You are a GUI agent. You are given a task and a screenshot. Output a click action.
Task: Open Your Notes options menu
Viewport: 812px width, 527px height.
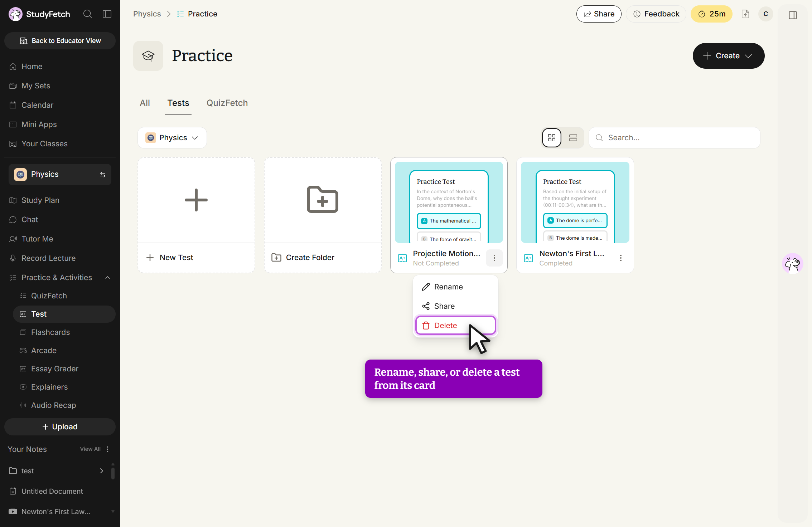coord(108,449)
